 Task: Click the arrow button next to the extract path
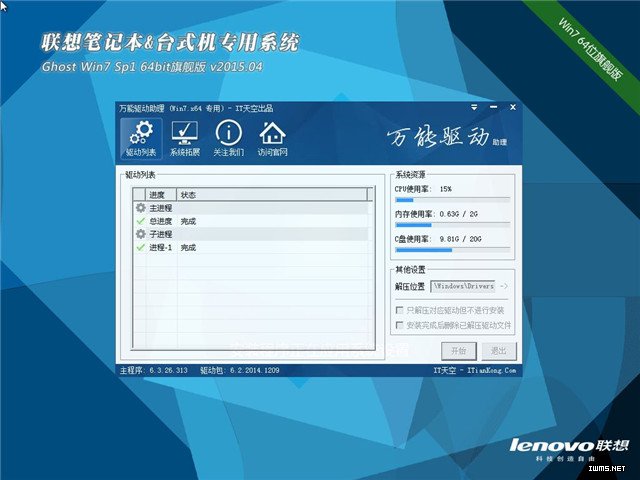pyautogui.click(x=504, y=286)
